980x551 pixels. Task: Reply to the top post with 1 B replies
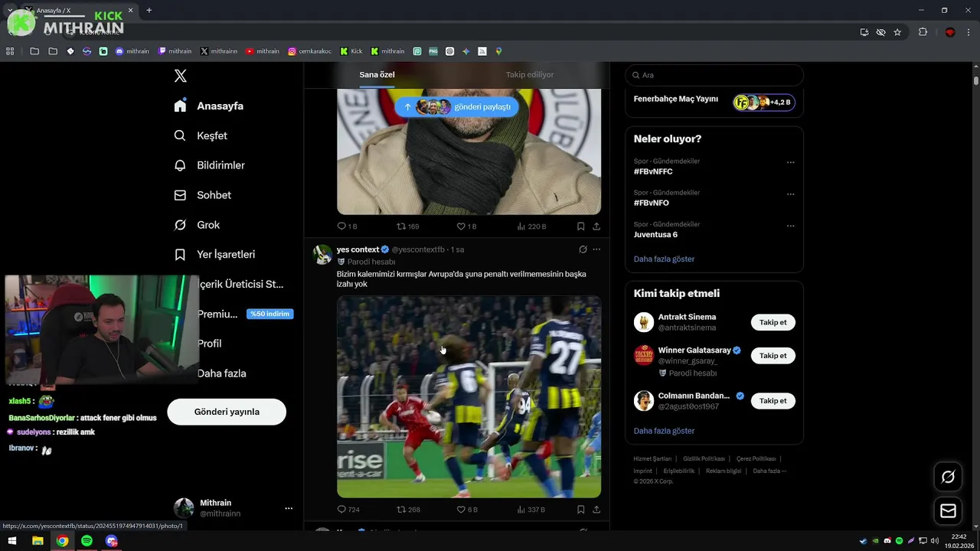347,227
